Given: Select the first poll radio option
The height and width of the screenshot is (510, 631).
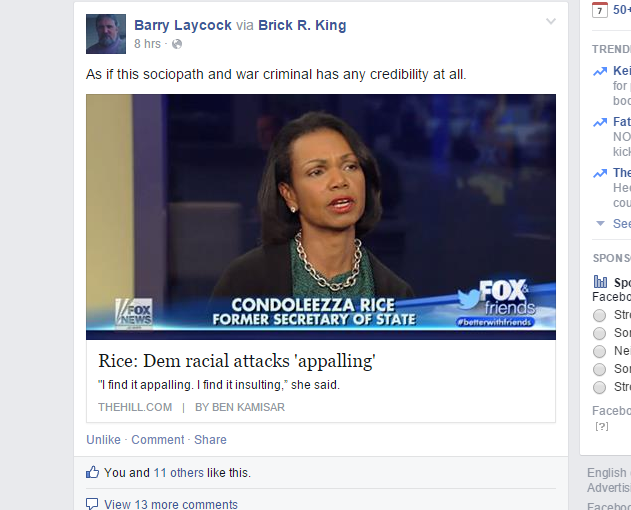Looking at the screenshot, I should 599,315.
